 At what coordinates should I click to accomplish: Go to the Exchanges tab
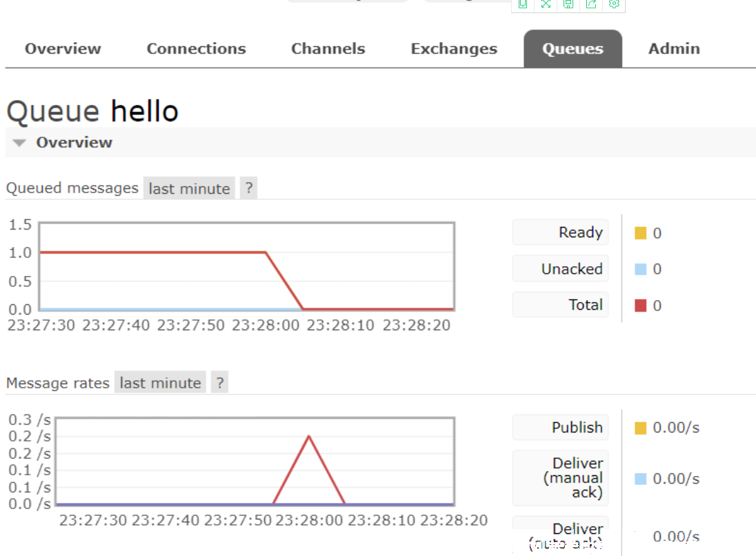pyautogui.click(x=454, y=49)
